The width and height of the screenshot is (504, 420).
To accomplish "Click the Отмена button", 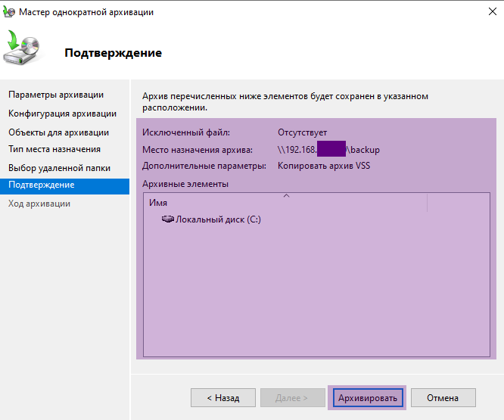I will pos(443,398).
